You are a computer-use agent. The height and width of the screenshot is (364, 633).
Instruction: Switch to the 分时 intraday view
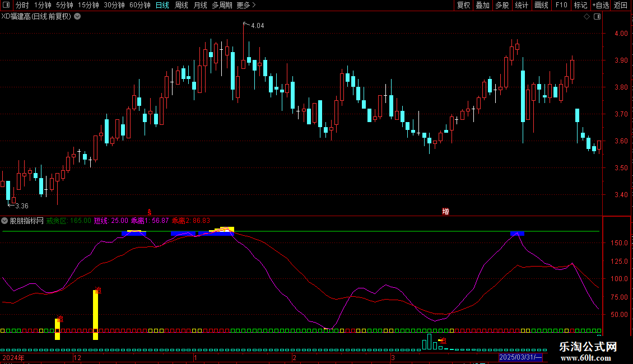click(22, 5)
